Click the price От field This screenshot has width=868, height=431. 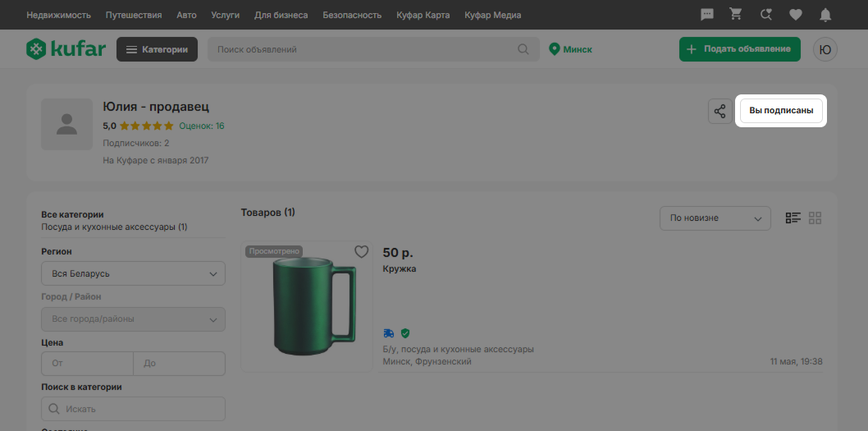[88, 364]
